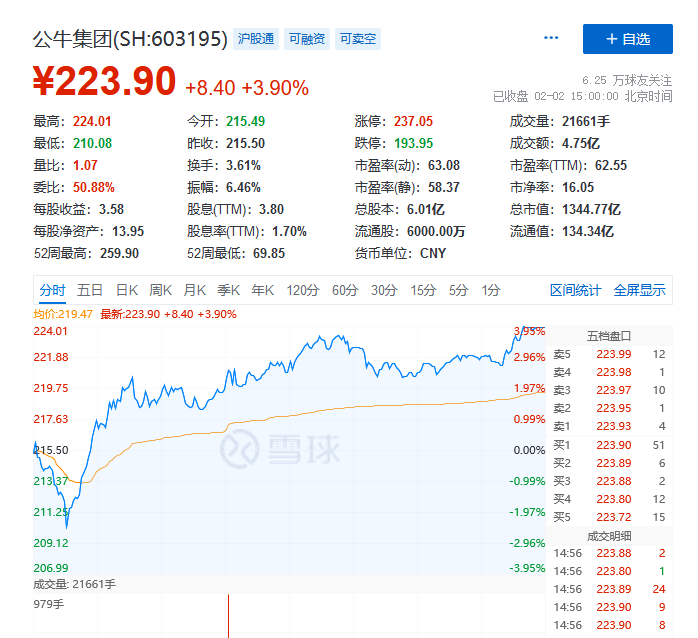
Task: Click the 沪股通 tag
Action: coord(256,39)
